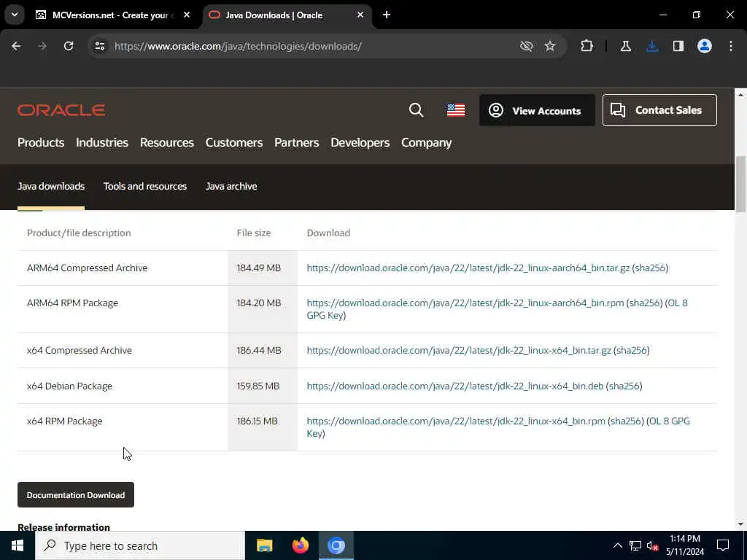Open the Chrome profile avatar
This screenshot has height=560, width=747.
[x=705, y=46]
